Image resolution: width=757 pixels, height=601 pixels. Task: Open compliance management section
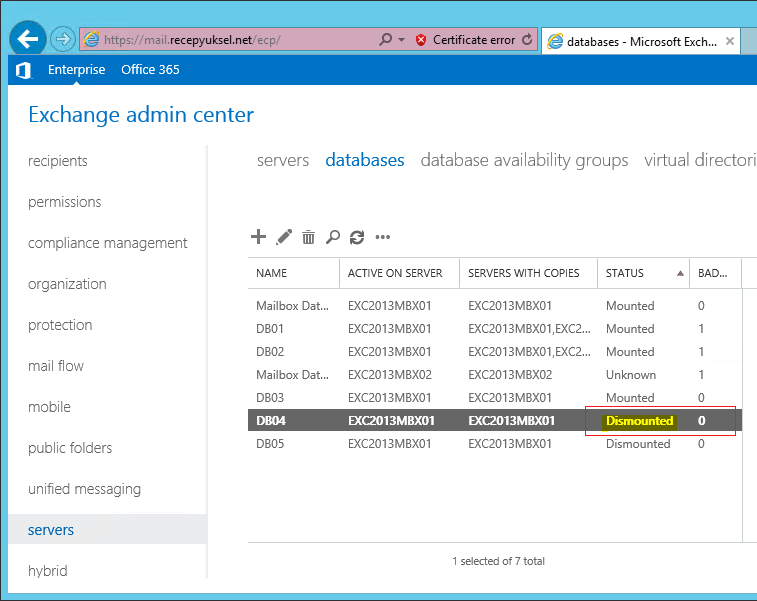107,243
